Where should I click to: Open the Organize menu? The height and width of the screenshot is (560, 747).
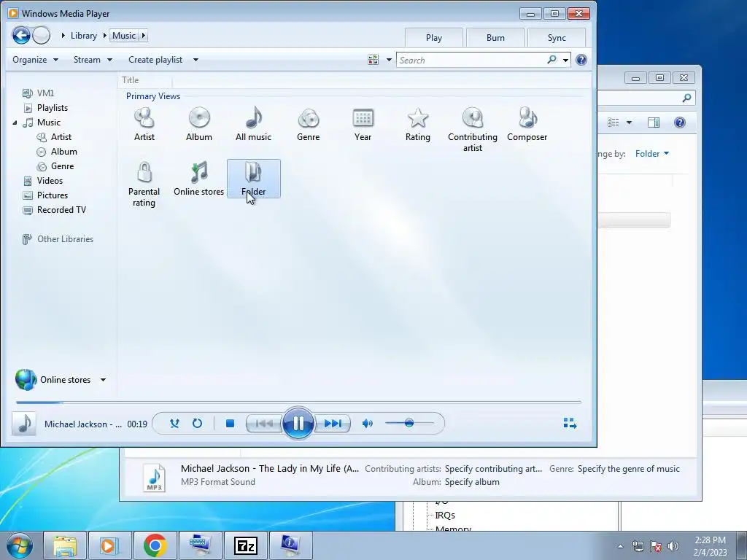click(35, 60)
